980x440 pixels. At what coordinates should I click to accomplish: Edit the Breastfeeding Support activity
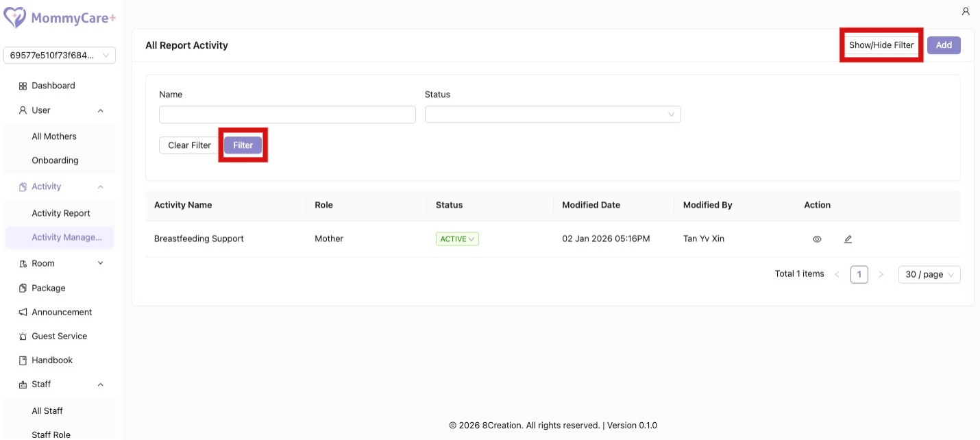pyautogui.click(x=848, y=239)
